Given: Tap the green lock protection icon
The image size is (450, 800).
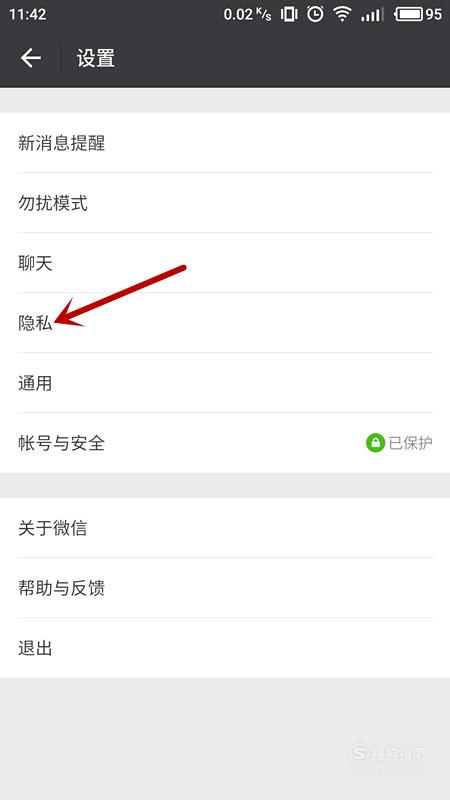Looking at the screenshot, I should click(375, 443).
